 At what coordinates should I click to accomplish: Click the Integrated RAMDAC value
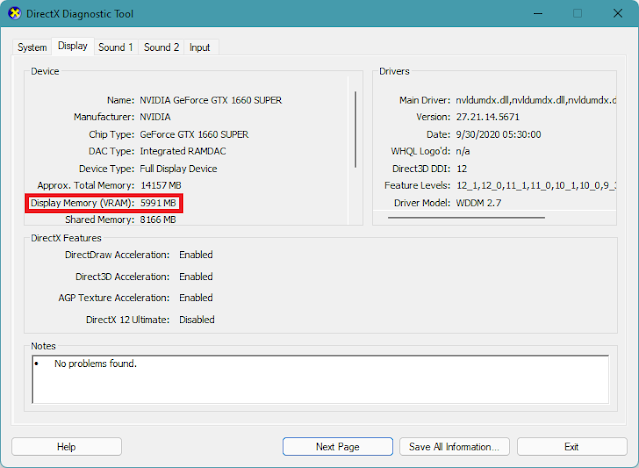(183, 151)
